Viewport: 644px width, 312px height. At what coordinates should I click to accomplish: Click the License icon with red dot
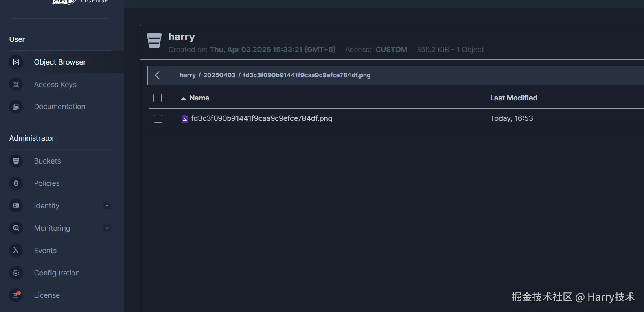(16, 295)
